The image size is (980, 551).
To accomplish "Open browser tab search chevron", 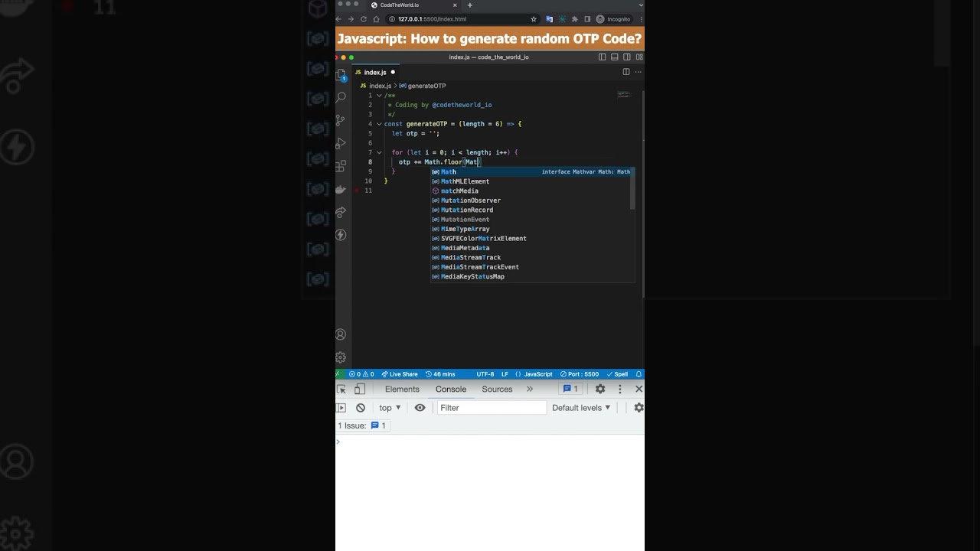I will click(x=640, y=5).
